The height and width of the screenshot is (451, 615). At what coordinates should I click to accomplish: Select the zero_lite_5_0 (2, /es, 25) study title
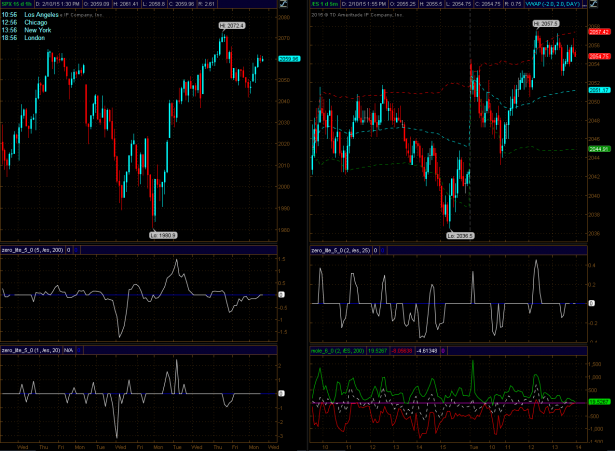click(341, 247)
